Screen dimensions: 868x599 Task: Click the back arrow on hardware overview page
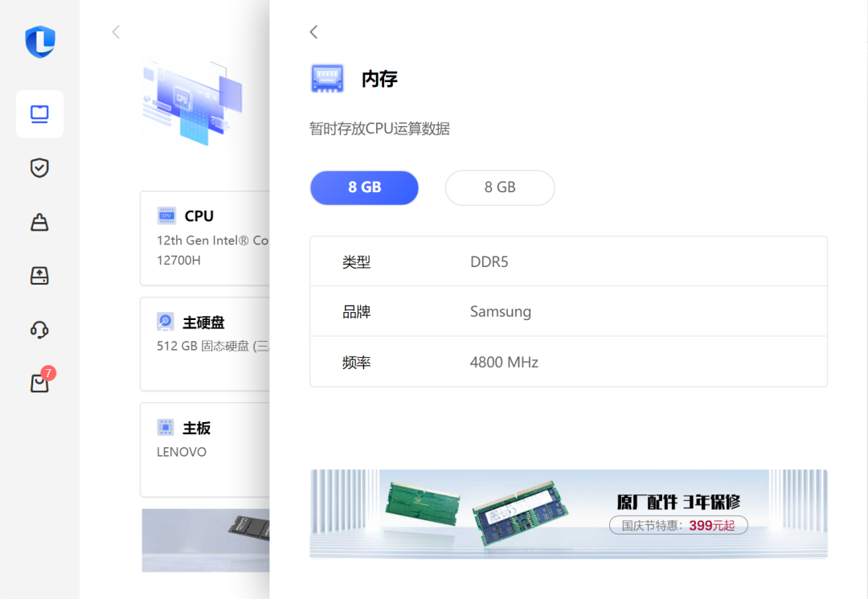[x=116, y=32]
